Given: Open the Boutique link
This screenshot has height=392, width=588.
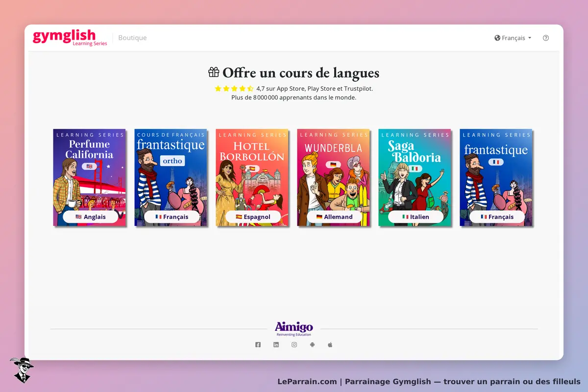Looking at the screenshot, I should coord(132,38).
